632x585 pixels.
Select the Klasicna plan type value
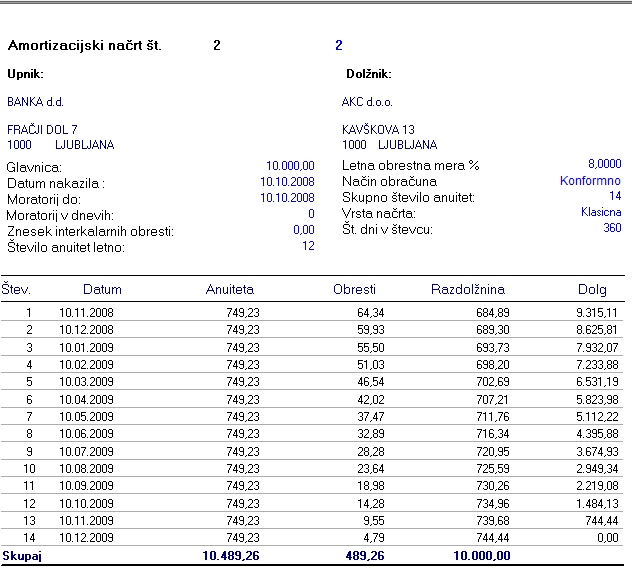coord(600,212)
